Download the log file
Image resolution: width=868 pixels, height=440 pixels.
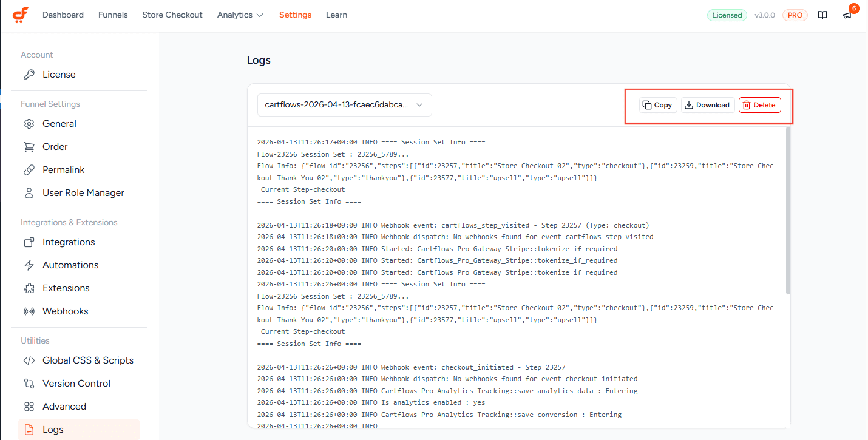pos(708,105)
